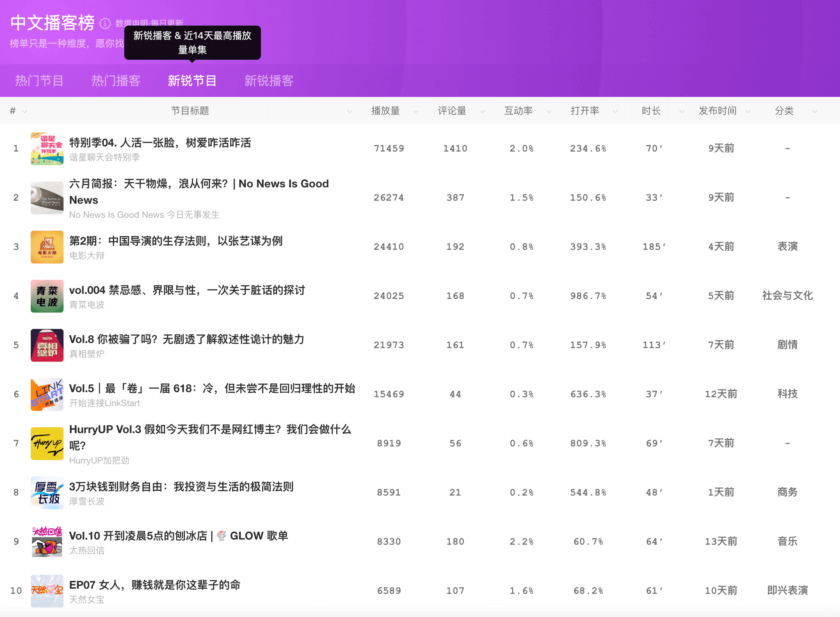Image resolution: width=840 pixels, height=617 pixels.
Task: Open 评论量 column sort chevron
Action: pos(482,112)
